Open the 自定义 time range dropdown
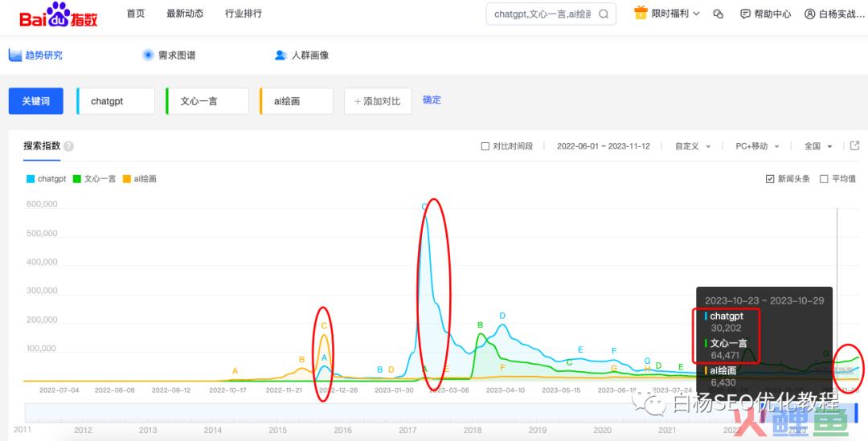Viewport: 868px width, 441px height. point(693,146)
